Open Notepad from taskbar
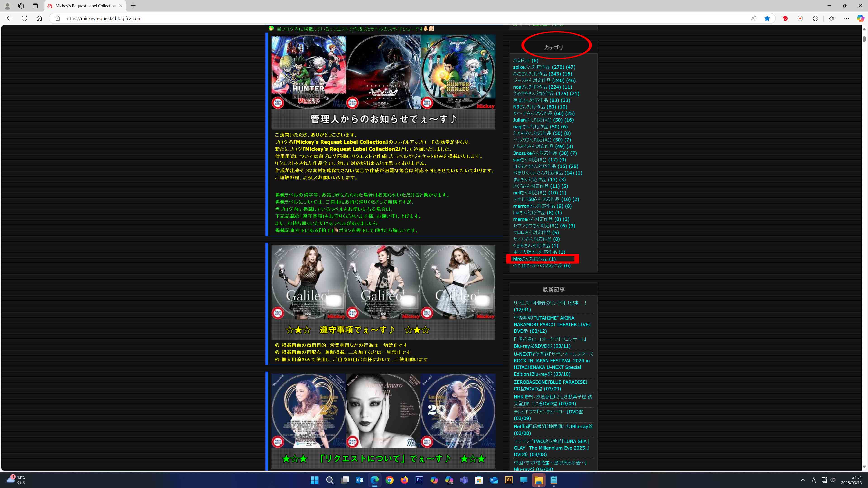Viewport: 868px width, 488px height. tap(554, 480)
